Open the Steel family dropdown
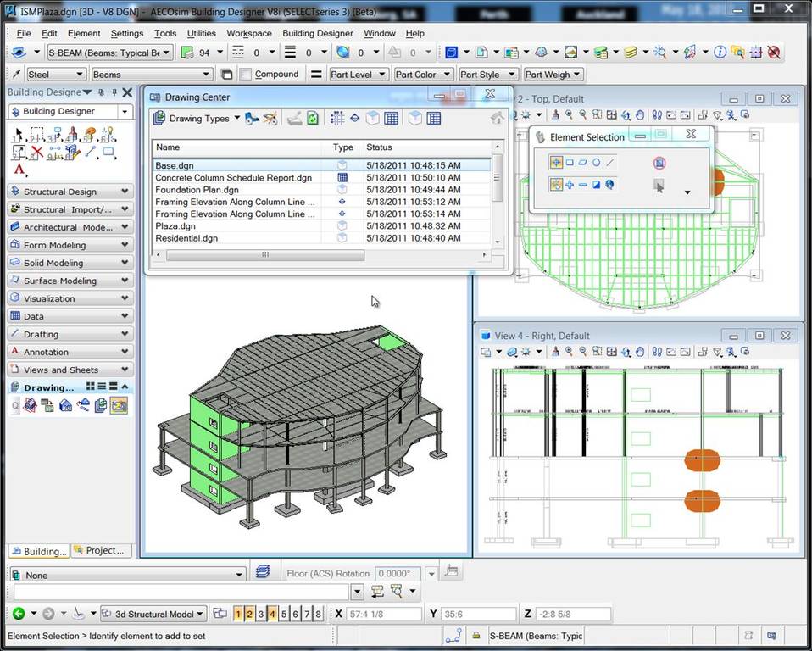 [x=55, y=75]
